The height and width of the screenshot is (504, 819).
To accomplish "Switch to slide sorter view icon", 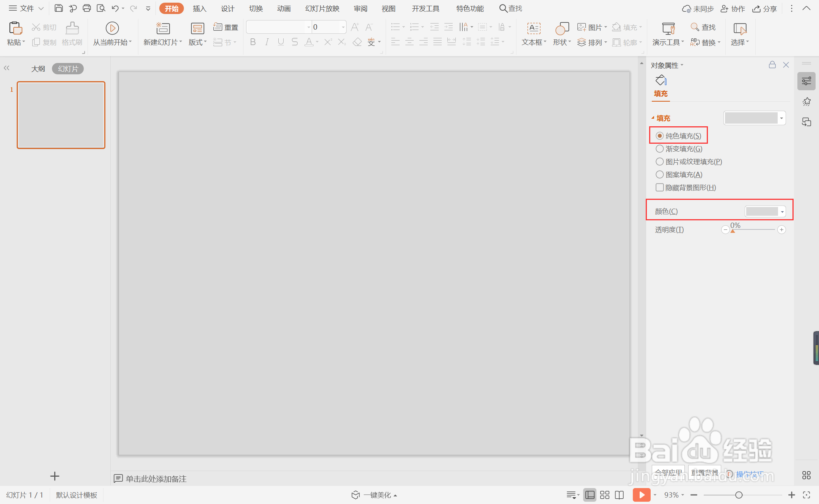I will point(605,495).
